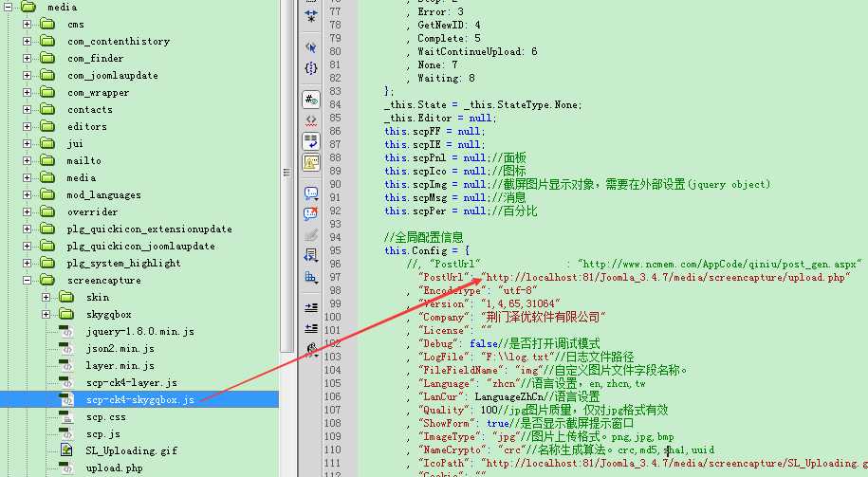Click "this.Config = {" on line 95
868x477 pixels.
(427, 250)
